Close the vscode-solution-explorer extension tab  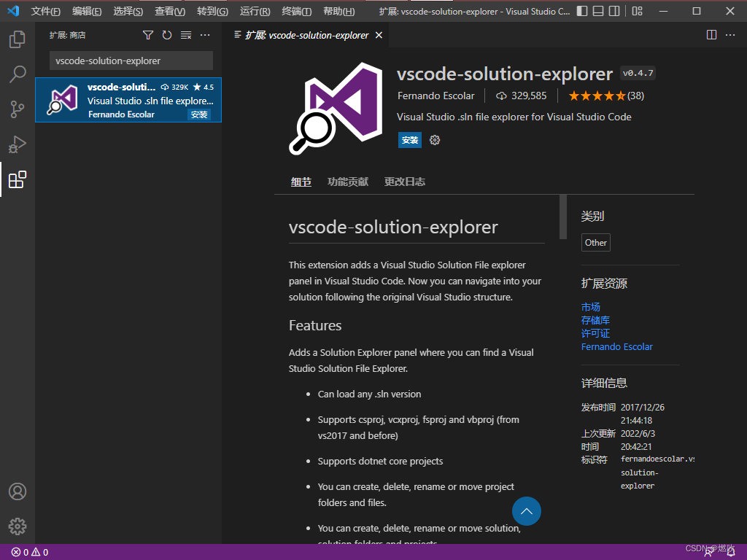pos(379,35)
